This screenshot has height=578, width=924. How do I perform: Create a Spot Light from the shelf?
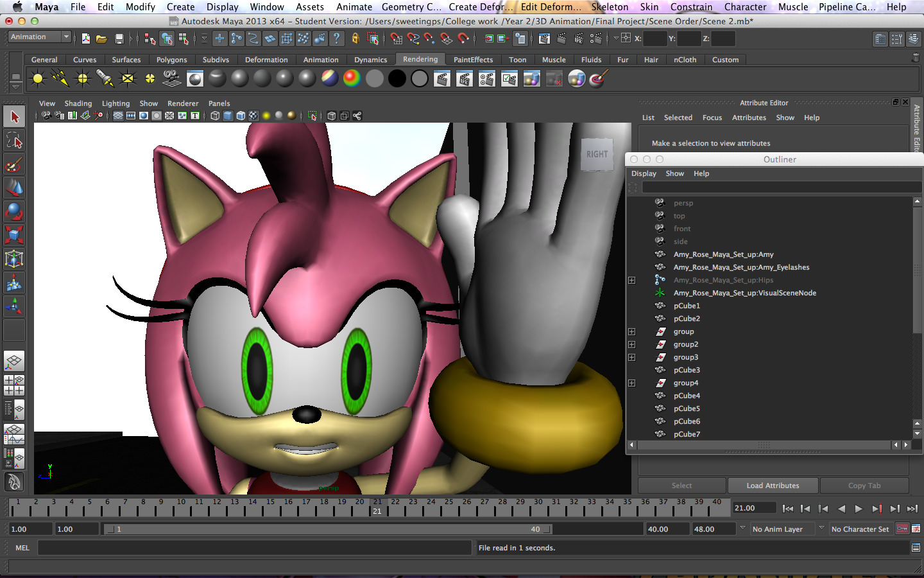[103, 78]
